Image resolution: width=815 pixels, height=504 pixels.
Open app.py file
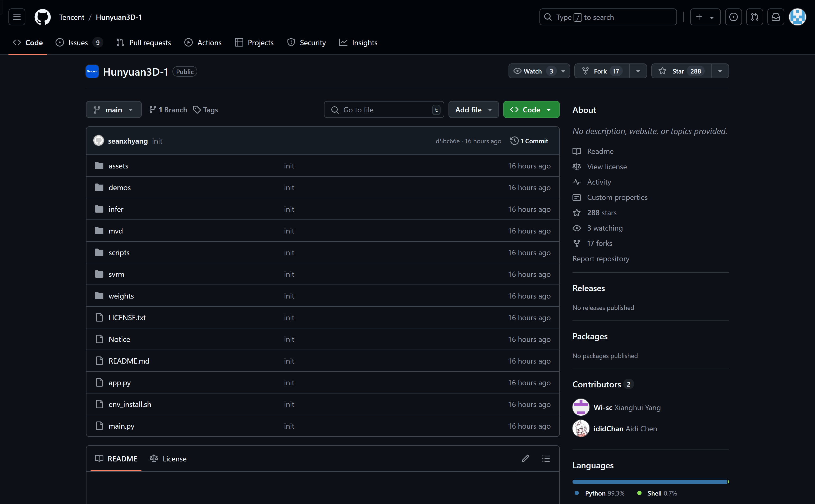[120, 382]
